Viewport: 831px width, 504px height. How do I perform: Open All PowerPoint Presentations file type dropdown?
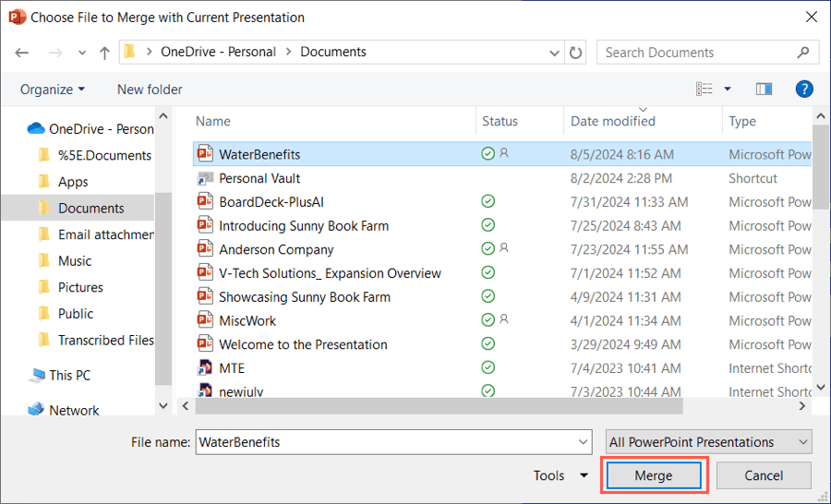pos(708,442)
